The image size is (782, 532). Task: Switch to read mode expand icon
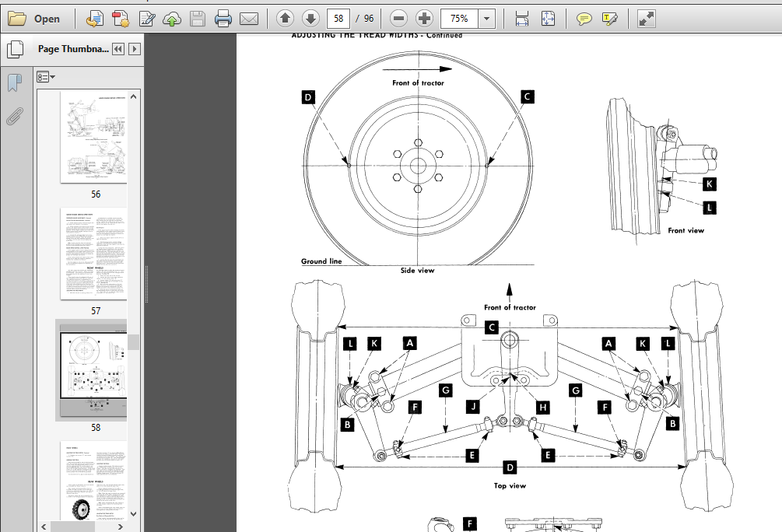point(646,19)
